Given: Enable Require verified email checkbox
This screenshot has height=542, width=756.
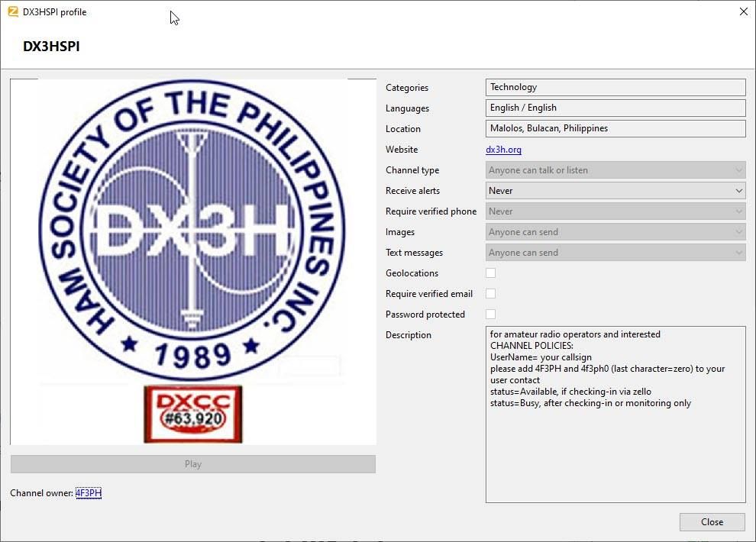Looking at the screenshot, I should tap(490, 293).
